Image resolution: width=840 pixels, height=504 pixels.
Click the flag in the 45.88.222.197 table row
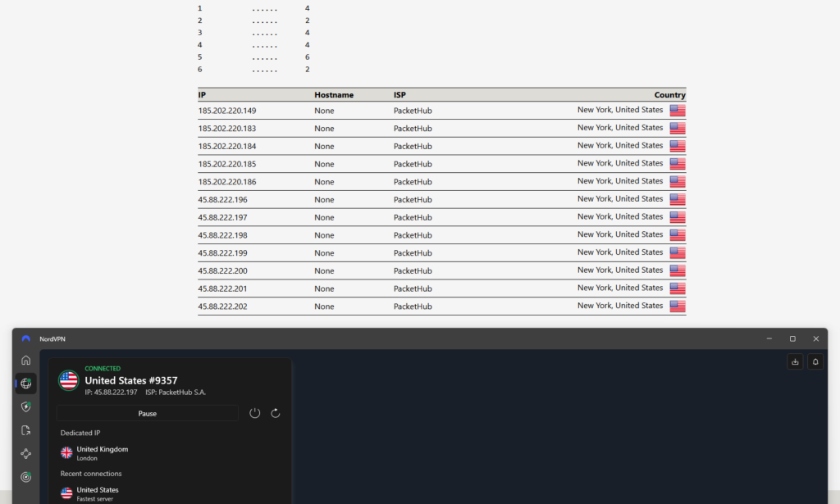point(678,217)
